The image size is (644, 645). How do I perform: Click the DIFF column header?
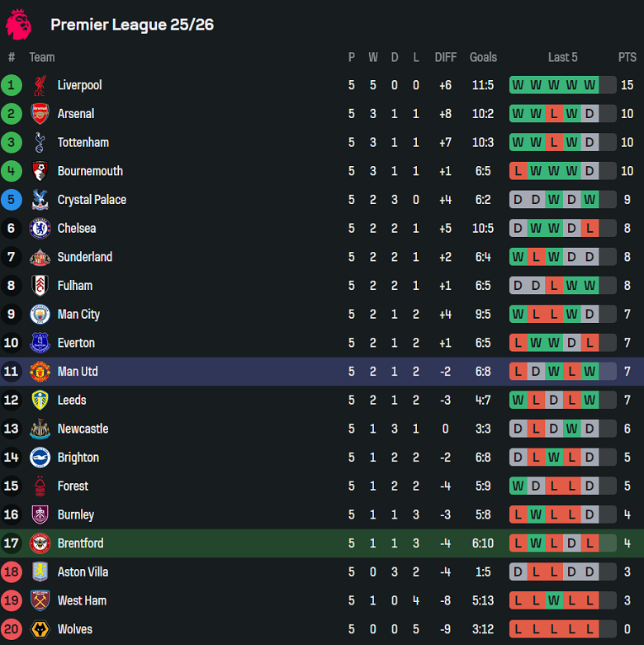445,57
